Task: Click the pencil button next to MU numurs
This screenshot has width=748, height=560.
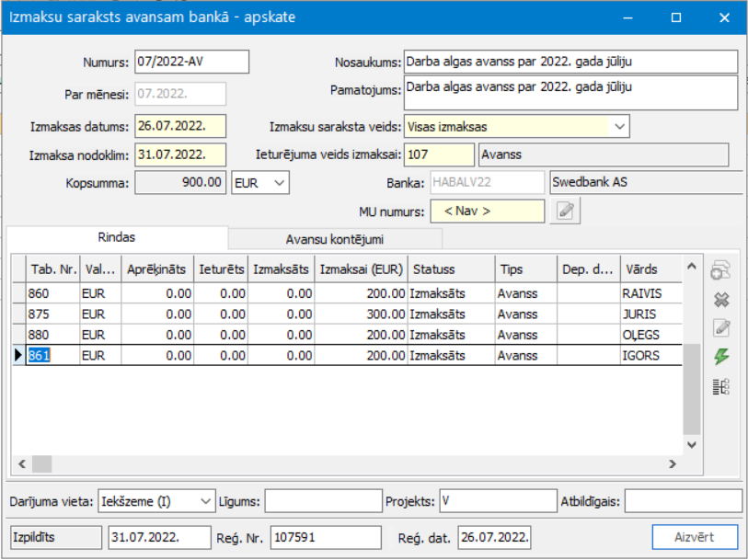Action: click(565, 211)
